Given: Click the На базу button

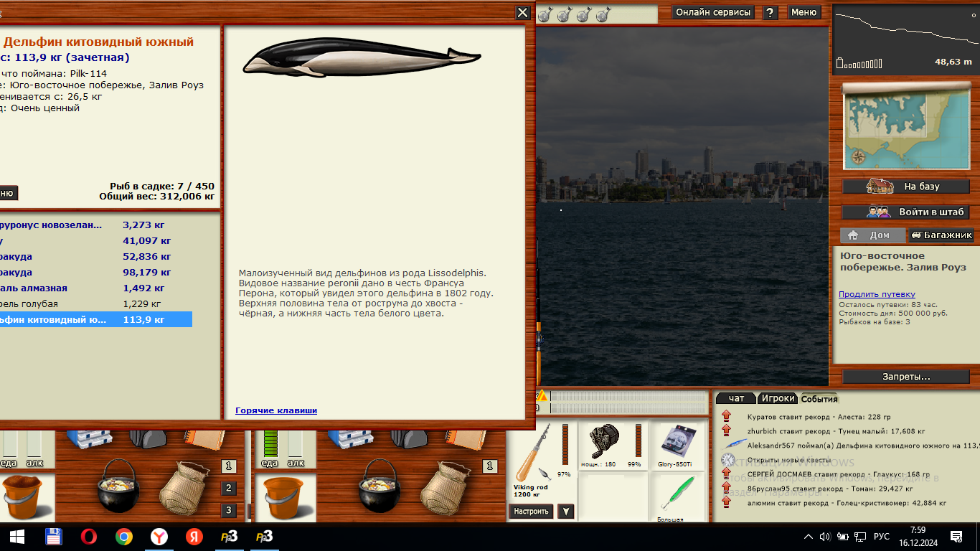Looking at the screenshot, I should point(905,187).
